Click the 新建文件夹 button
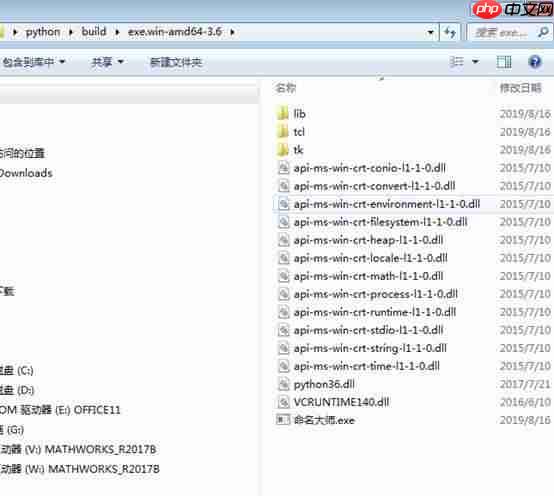 click(x=176, y=63)
